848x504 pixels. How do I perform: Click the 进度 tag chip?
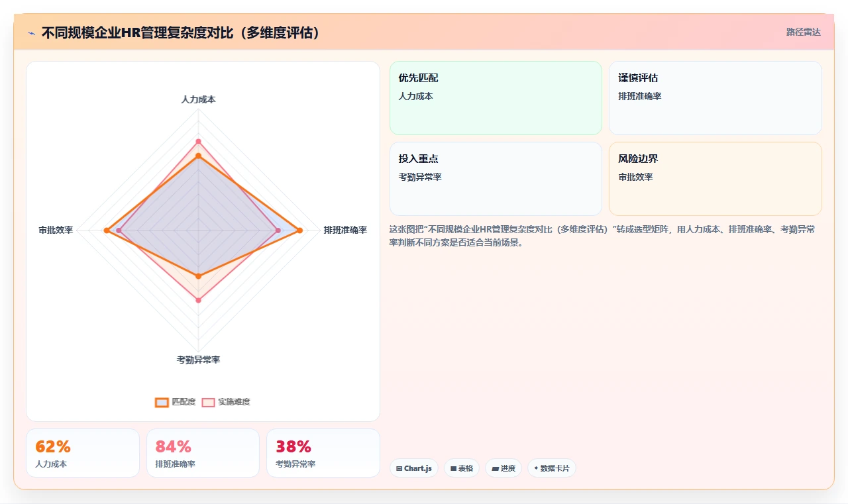pos(503,468)
